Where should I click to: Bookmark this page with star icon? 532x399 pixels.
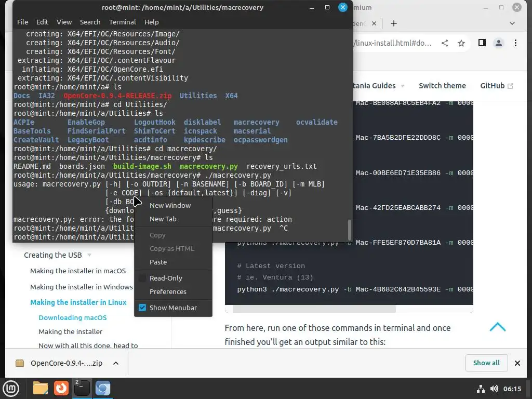[x=461, y=43]
